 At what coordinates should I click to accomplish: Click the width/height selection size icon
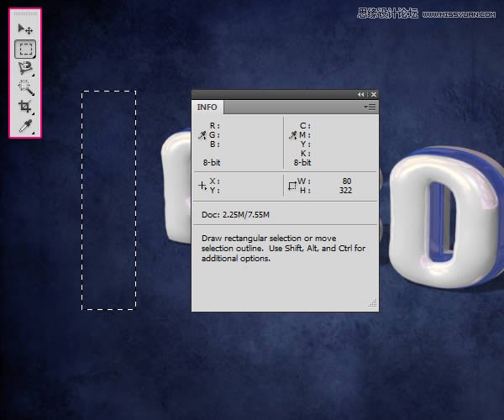[292, 186]
